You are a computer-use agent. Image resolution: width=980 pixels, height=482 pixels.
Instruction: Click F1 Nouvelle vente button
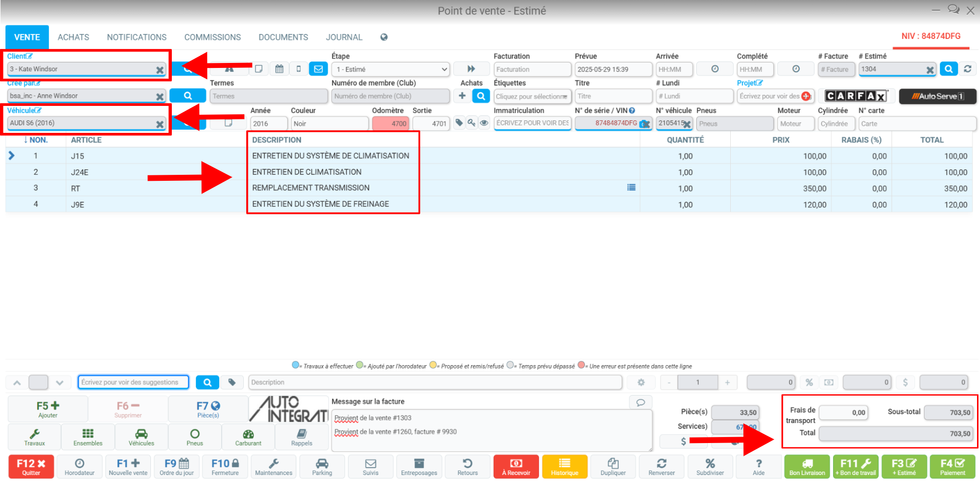[128, 467]
